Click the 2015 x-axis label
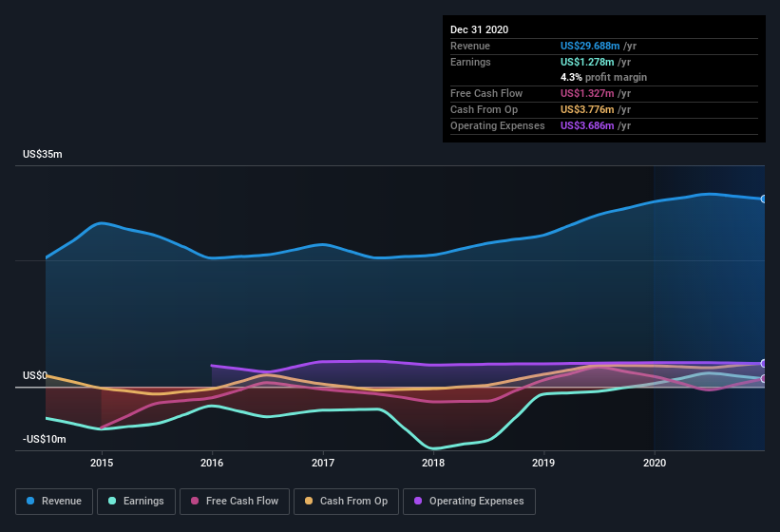This screenshot has height=532, width=780. tap(102, 463)
